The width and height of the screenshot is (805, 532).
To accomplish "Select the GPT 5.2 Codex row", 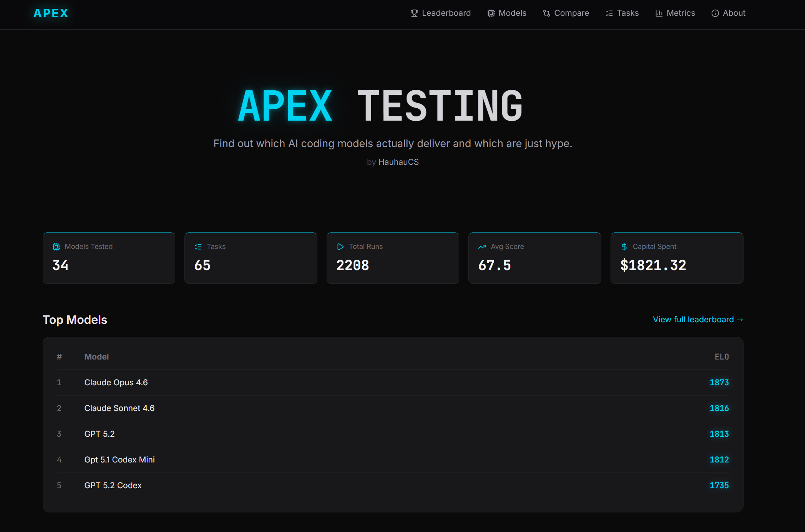I will click(x=113, y=486).
